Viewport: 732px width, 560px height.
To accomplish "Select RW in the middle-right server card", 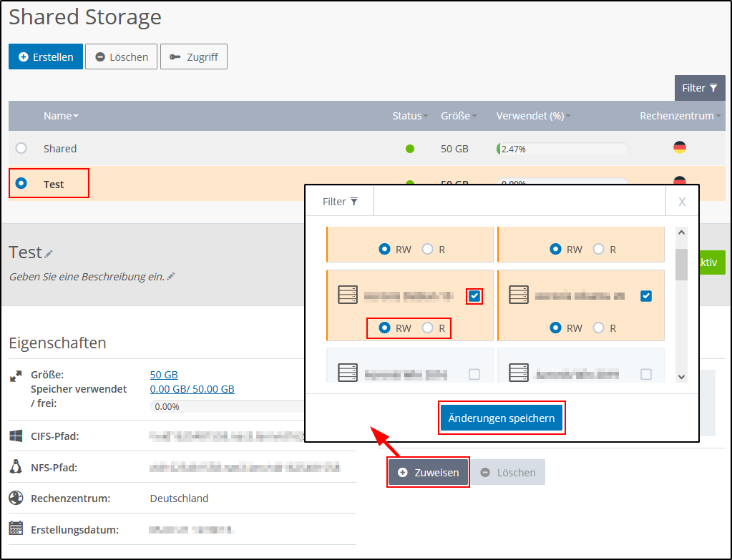I will (x=555, y=328).
